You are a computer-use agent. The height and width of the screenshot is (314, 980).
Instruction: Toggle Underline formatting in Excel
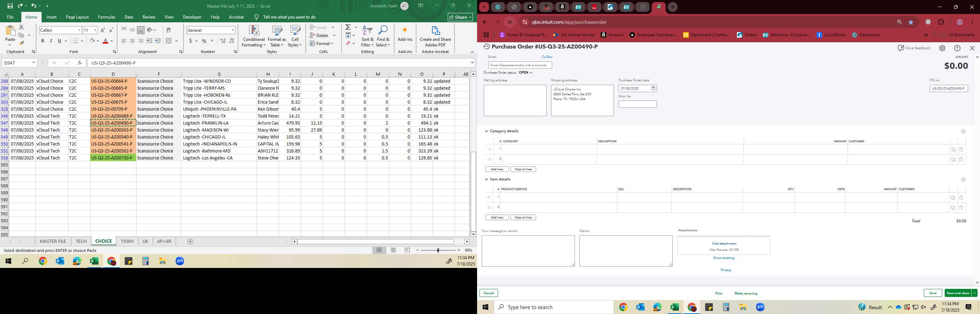[59, 41]
